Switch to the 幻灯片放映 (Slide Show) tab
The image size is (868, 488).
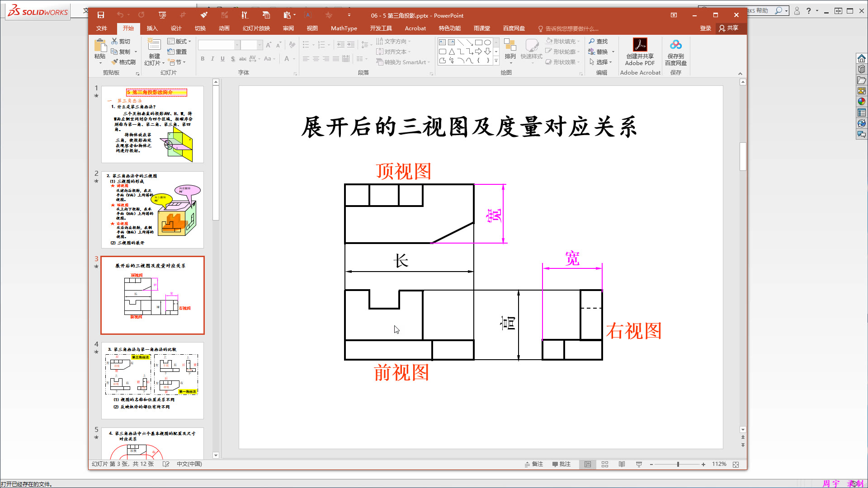(256, 28)
